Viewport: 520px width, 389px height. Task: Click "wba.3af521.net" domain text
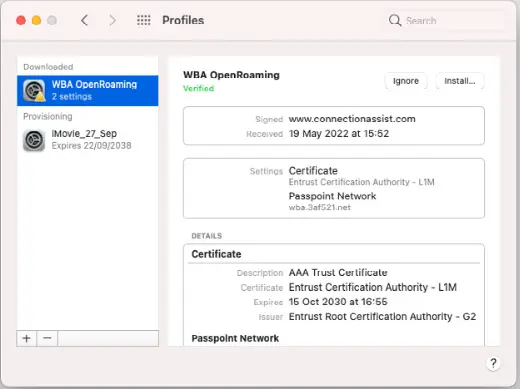tap(320, 207)
